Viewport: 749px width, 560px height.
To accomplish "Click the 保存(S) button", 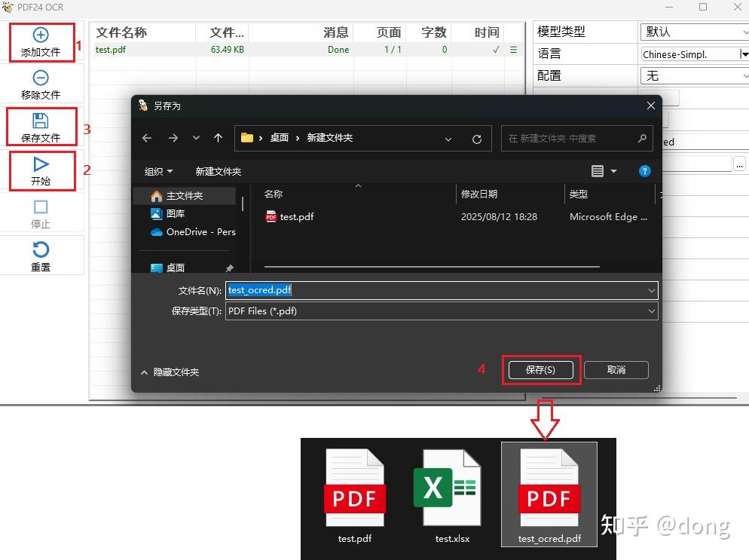I will pyautogui.click(x=541, y=369).
